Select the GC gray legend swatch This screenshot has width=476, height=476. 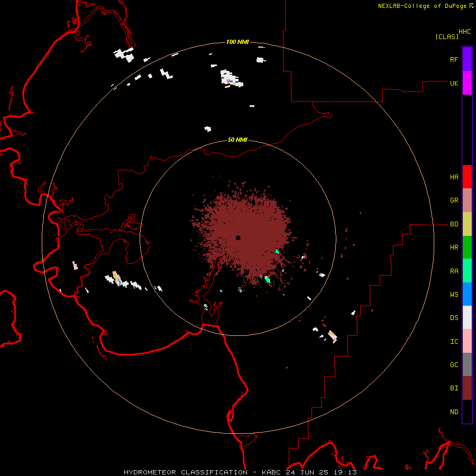point(467,364)
